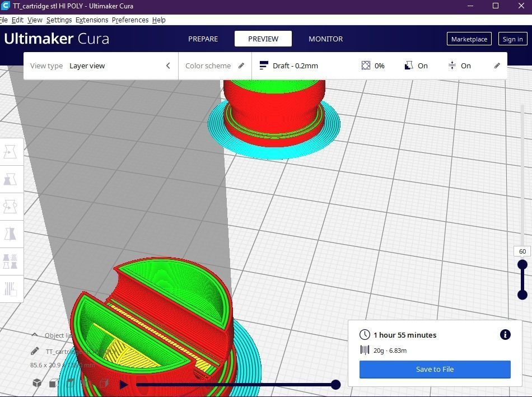The height and width of the screenshot is (397, 532).
Task: Click the layer number field showing 60
Action: [x=522, y=251]
